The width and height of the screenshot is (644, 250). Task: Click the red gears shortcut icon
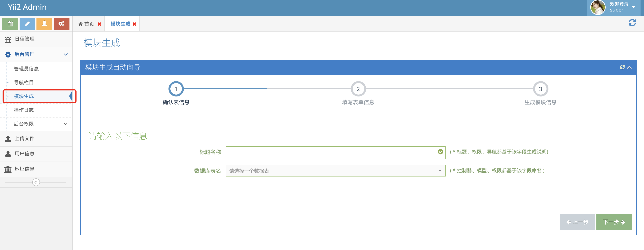61,24
